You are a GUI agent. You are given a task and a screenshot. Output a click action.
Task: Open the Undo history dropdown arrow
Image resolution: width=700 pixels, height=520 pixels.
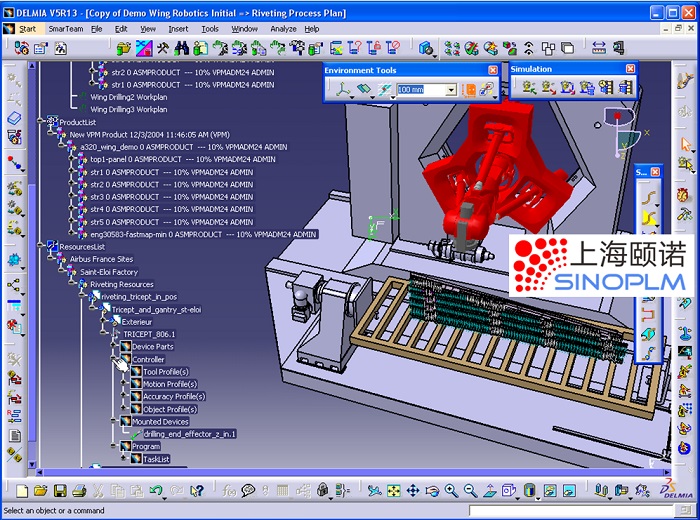coord(164,497)
